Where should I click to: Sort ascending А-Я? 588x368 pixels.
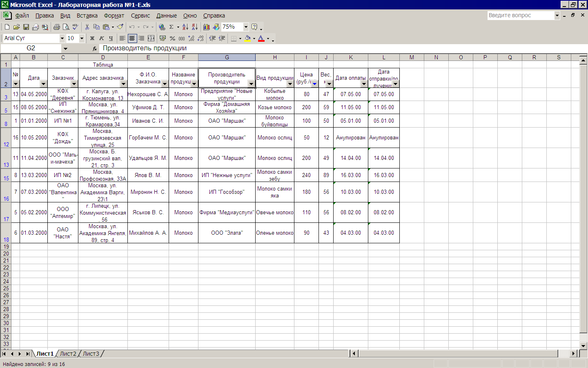[185, 27]
